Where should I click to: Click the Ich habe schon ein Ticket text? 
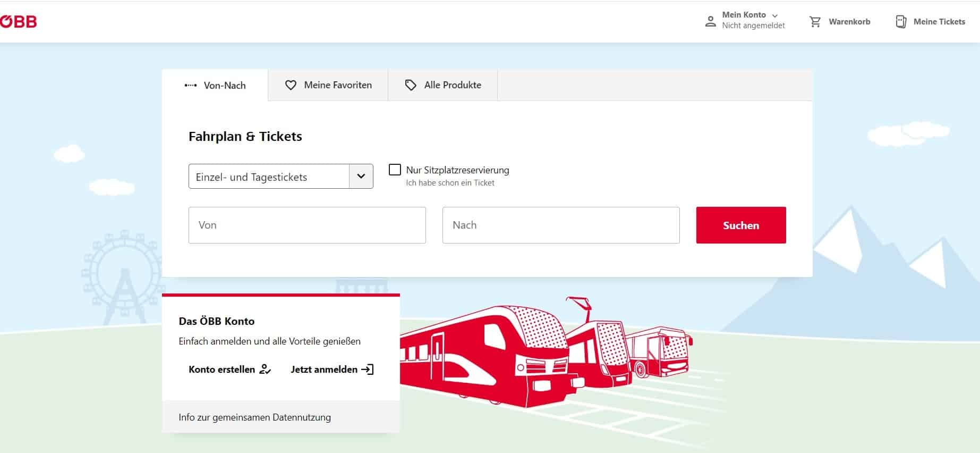(x=450, y=183)
